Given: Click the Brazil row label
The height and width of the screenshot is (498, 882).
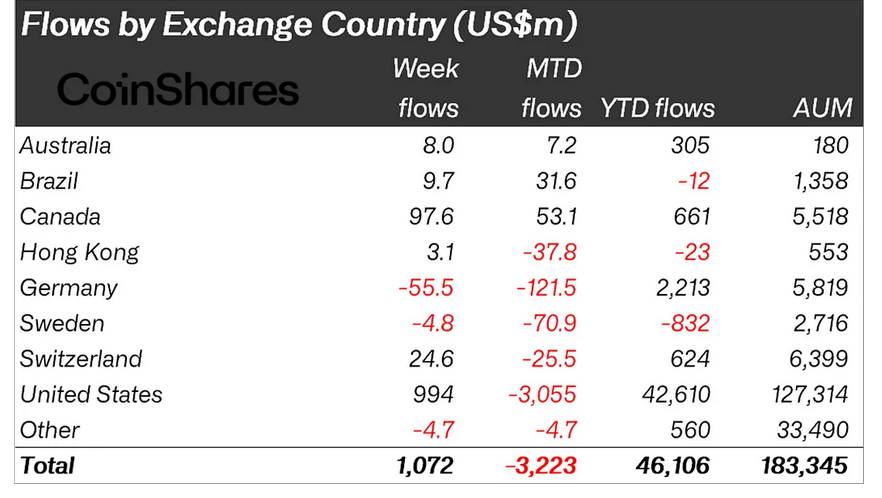Looking at the screenshot, I should coord(49,181).
